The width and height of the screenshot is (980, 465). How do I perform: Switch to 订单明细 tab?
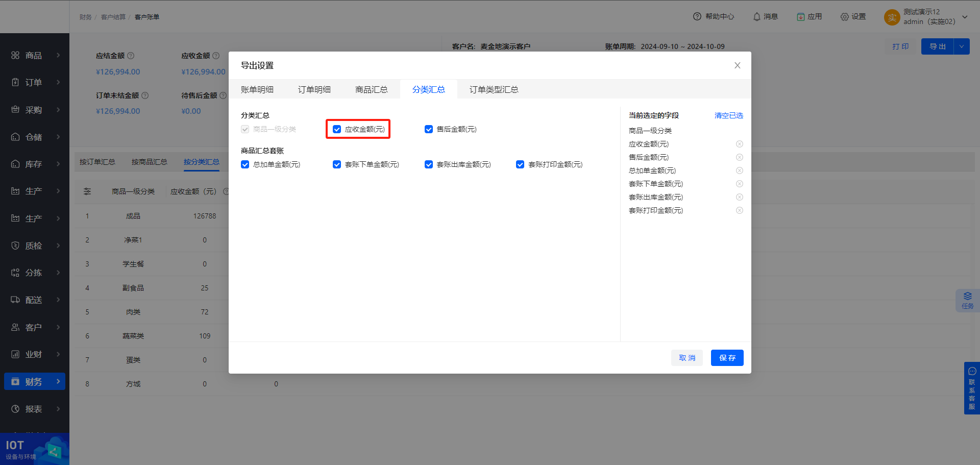click(314, 89)
